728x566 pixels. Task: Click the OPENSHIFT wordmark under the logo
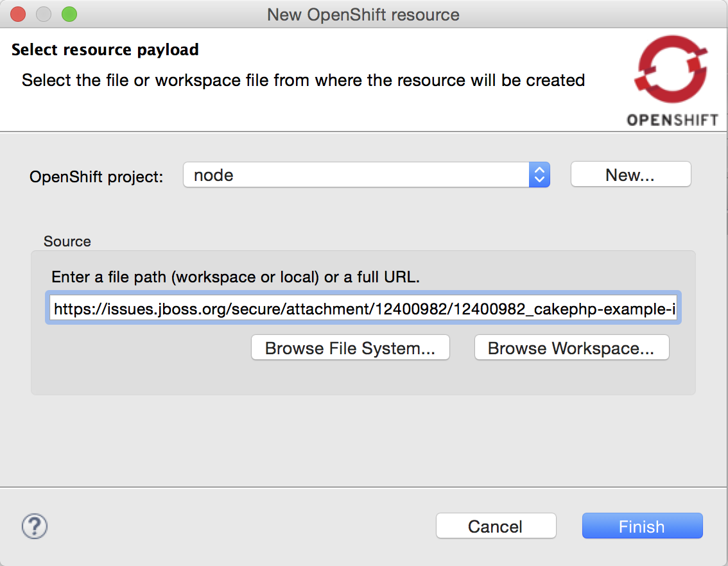click(672, 120)
